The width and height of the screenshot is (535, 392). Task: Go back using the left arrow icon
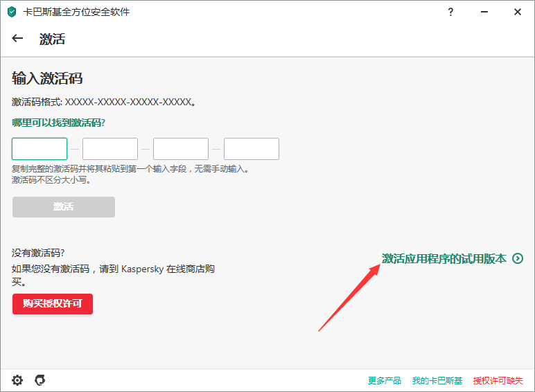[x=17, y=38]
